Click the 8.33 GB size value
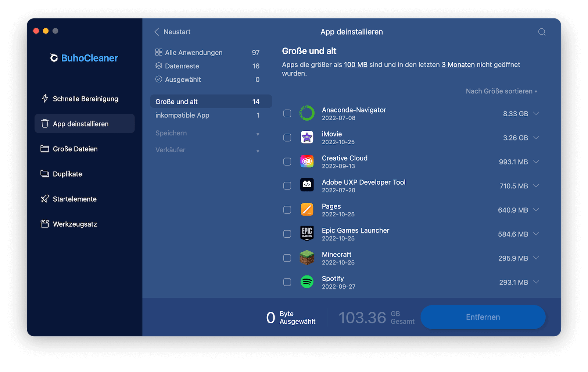The image size is (588, 372). point(515,114)
